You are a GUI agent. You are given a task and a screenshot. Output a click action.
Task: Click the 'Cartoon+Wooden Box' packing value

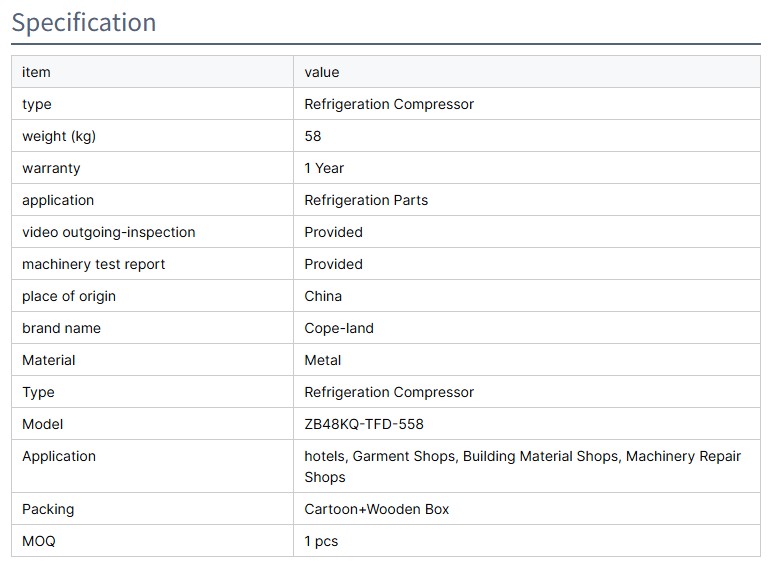tap(377, 509)
